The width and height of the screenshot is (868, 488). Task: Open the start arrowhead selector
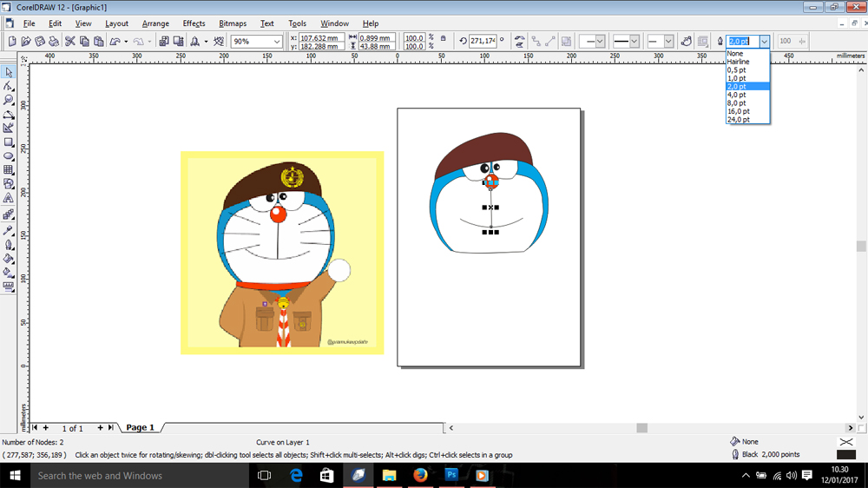point(592,41)
